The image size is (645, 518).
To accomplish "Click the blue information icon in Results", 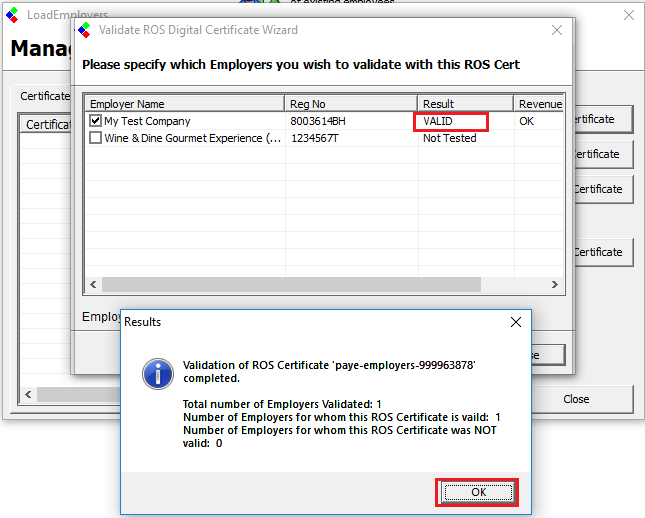I will click(158, 375).
